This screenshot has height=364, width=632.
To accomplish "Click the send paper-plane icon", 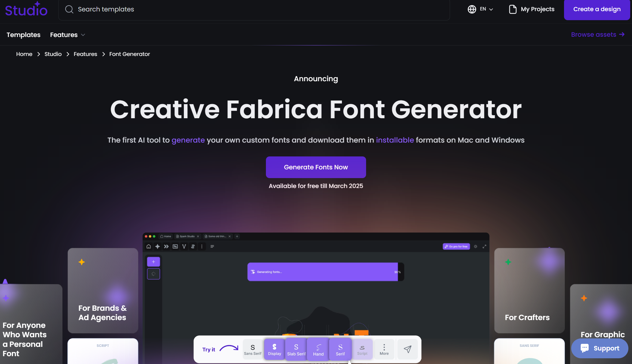I will (x=407, y=349).
